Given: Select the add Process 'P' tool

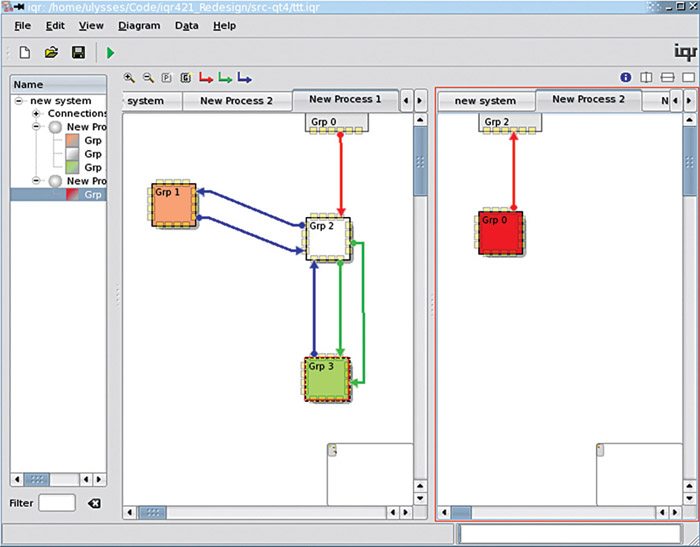Looking at the screenshot, I should [x=167, y=77].
